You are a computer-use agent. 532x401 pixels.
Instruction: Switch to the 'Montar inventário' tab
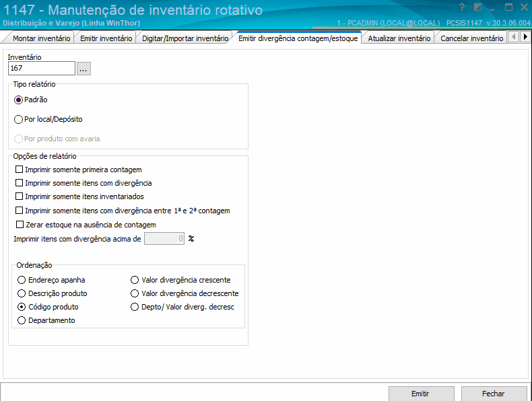(x=41, y=38)
